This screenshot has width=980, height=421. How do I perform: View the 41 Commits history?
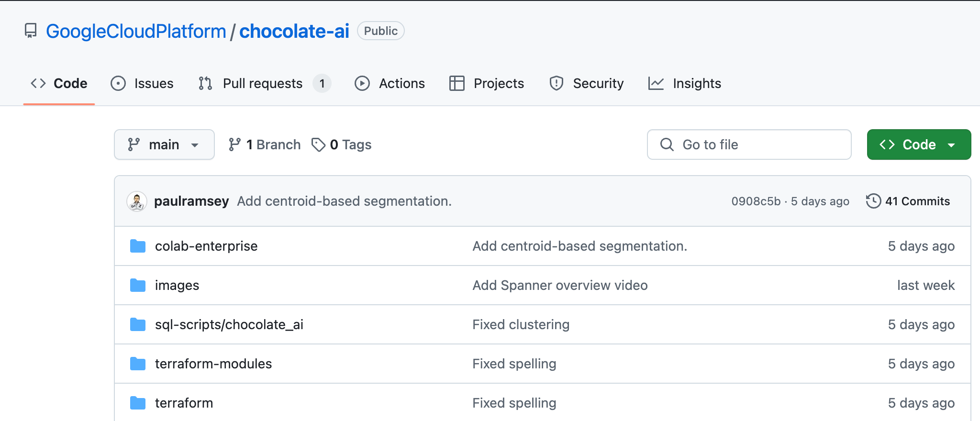(x=908, y=201)
